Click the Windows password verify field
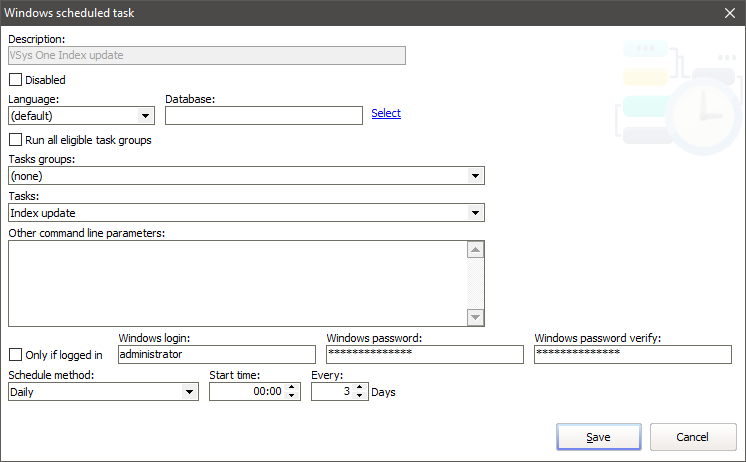This screenshot has width=746, height=462. click(x=632, y=354)
